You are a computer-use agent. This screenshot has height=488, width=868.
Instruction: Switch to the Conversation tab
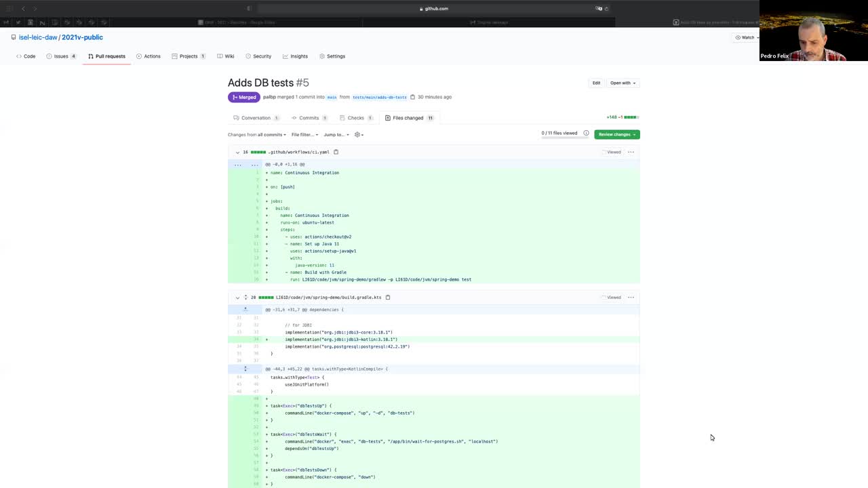coord(256,118)
